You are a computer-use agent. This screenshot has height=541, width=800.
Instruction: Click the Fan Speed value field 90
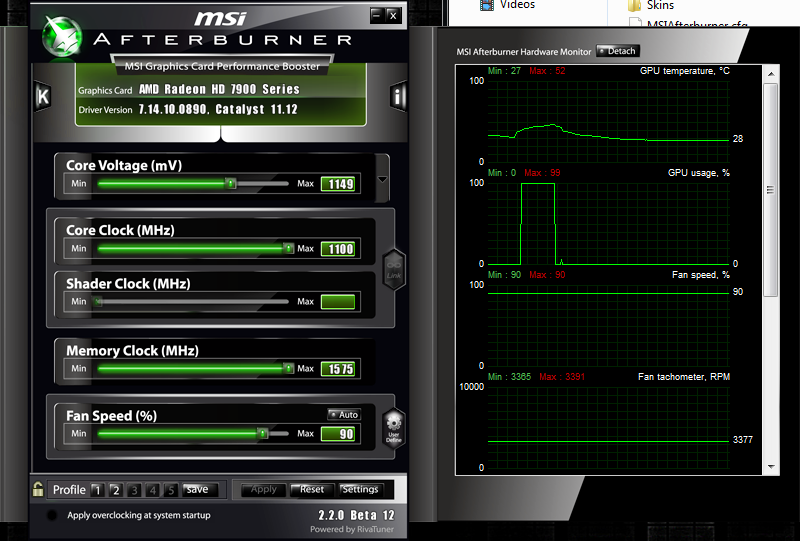(x=338, y=434)
